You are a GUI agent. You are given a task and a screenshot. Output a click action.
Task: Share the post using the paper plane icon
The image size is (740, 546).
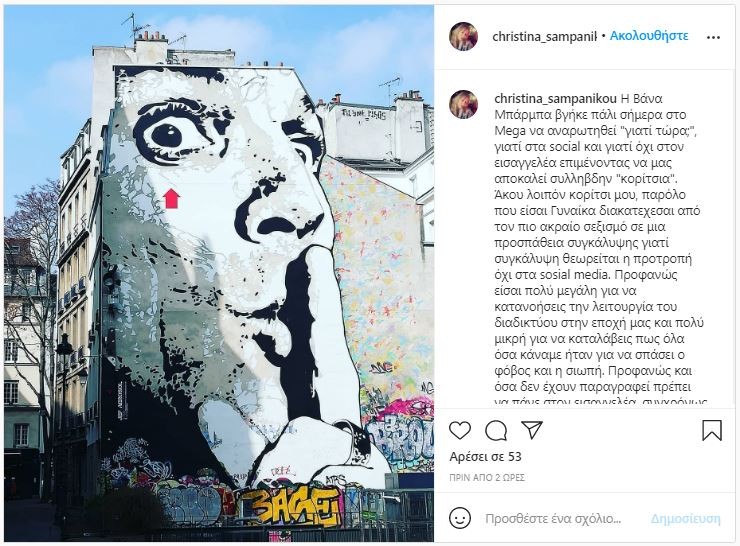tap(532, 429)
